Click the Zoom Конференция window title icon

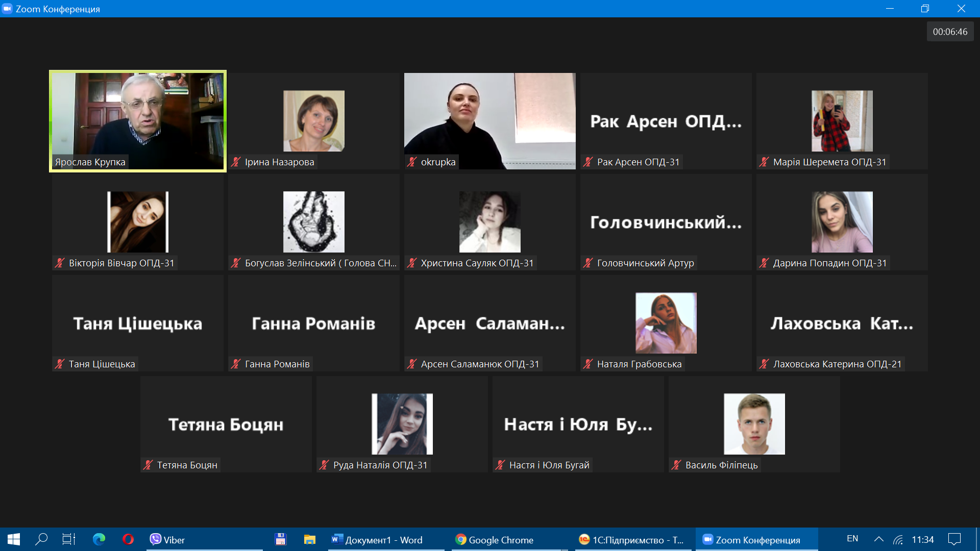pyautogui.click(x=7, y=9)
